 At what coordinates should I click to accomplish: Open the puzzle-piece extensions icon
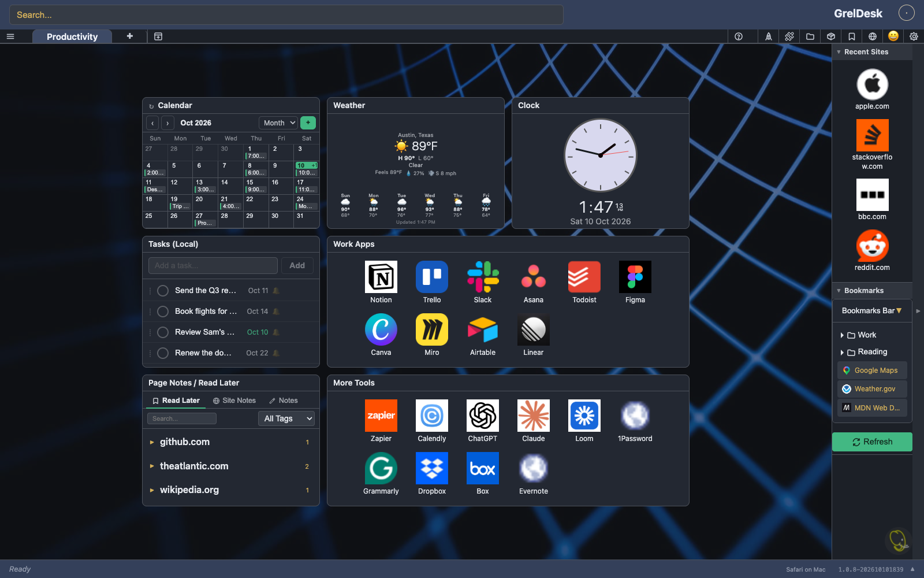click(789, 36)
